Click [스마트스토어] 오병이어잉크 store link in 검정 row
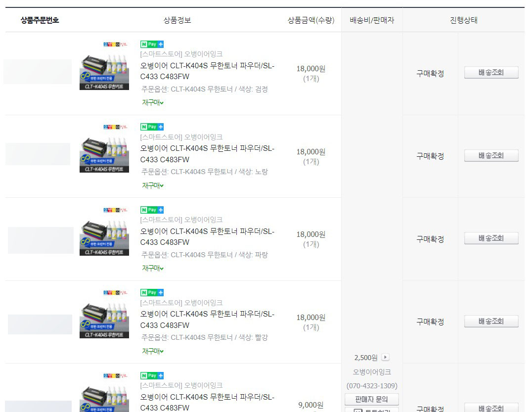The width and height of the screenshot is (532, 412). [181, 54]
